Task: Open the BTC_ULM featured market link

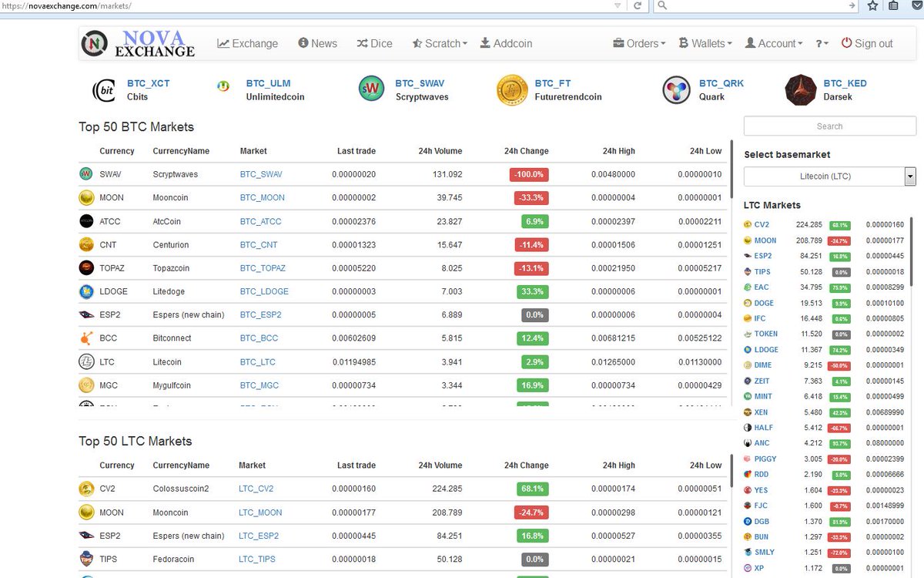Action: pyautogui.click(x=268, y=83)
